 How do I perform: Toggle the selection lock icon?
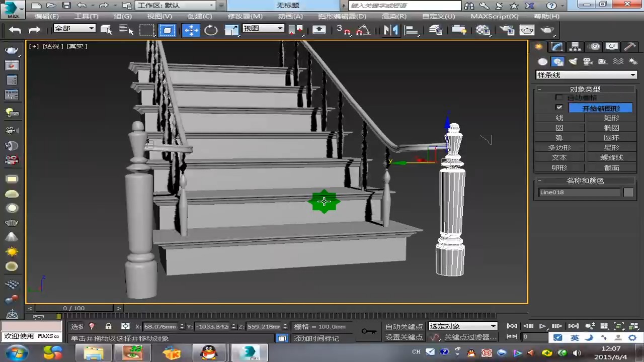pos(108,326)
